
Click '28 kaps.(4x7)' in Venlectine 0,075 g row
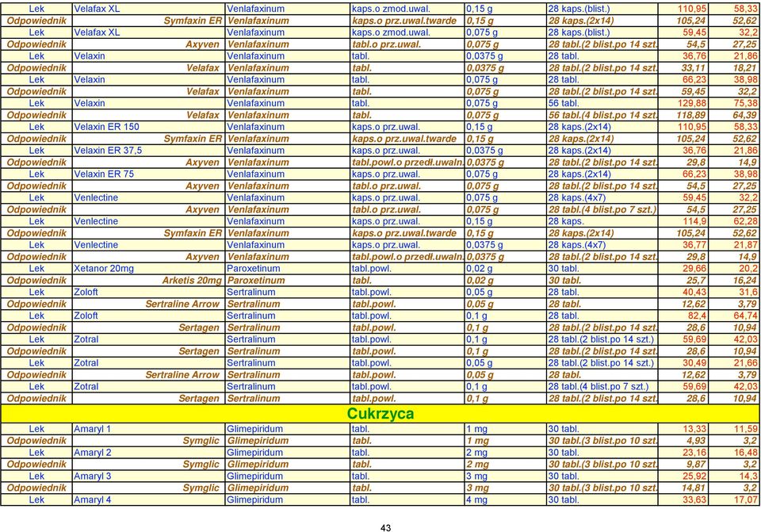click(x=576, y=197)
